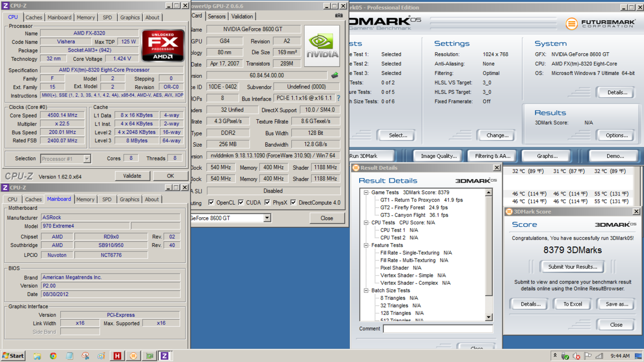
Task: Click the Safely Remove Hardware tray icon
Action: (566, 356)
